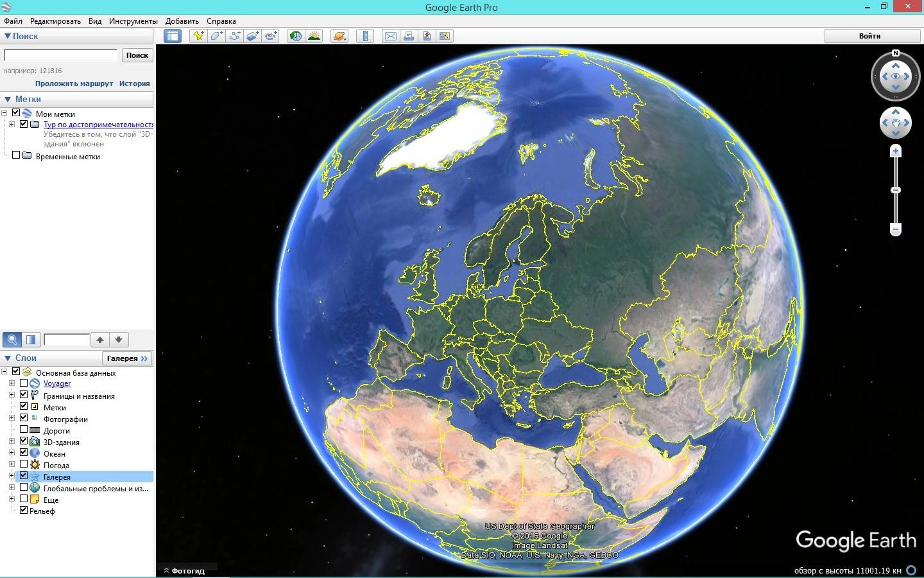Click the Поиск search button
Image resolution: width=924 pixels, height=578 pixels.
(137, 55)
